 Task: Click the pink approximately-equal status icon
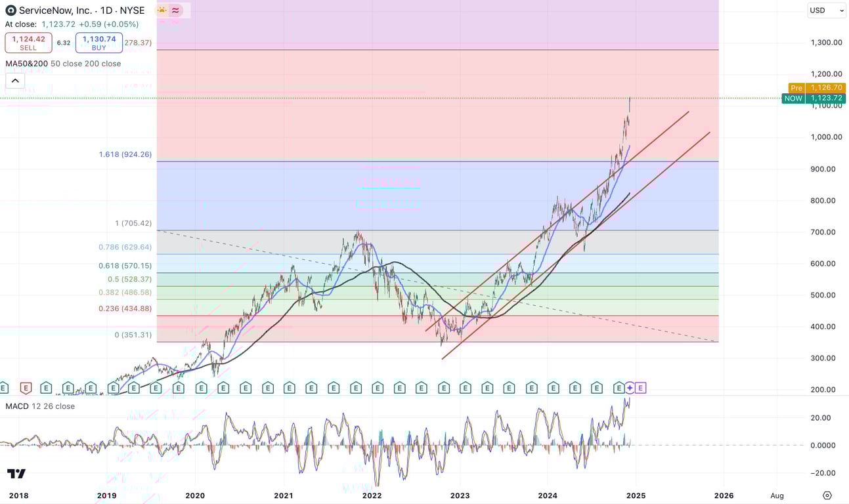click(x=175, y=10)
